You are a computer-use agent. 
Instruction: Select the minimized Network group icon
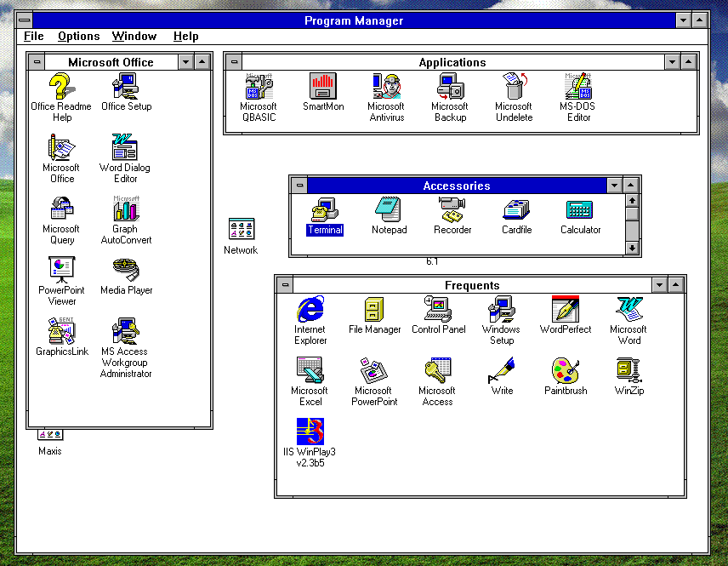242,230
